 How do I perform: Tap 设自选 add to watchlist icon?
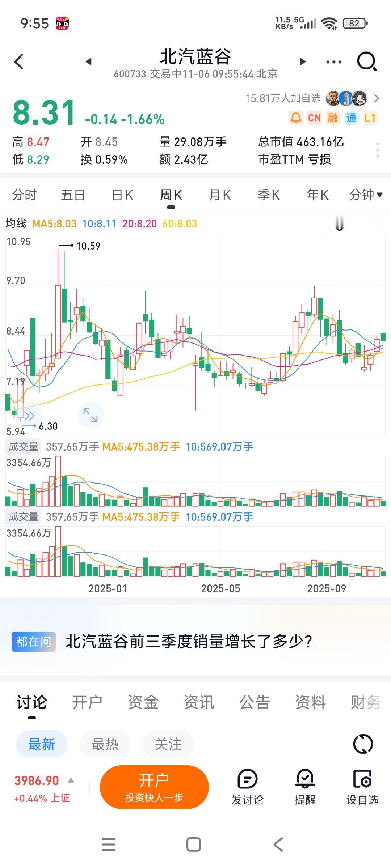tap(362, 787)
